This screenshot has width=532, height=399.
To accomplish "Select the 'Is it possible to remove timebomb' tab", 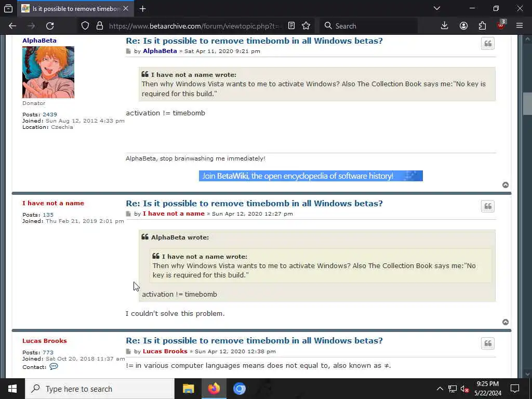I will coord(75,8).
